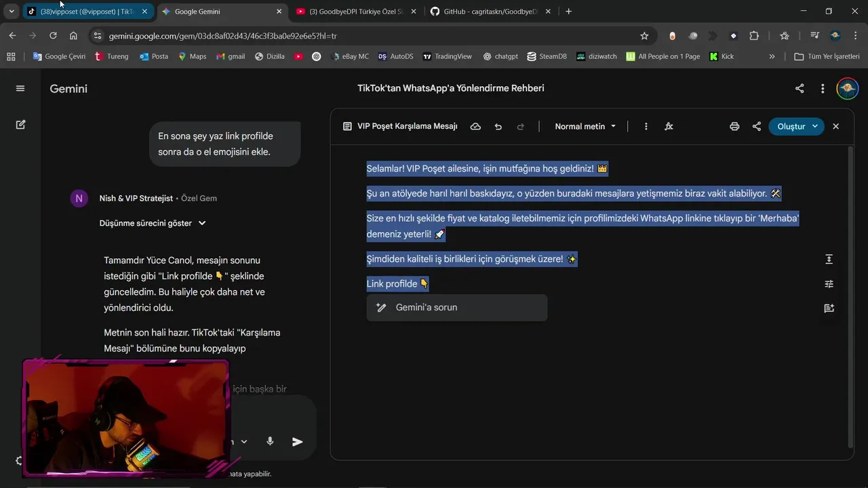The image size is (868, 488).
Task: Click the change length icon on right
Action: coord(829,259)
